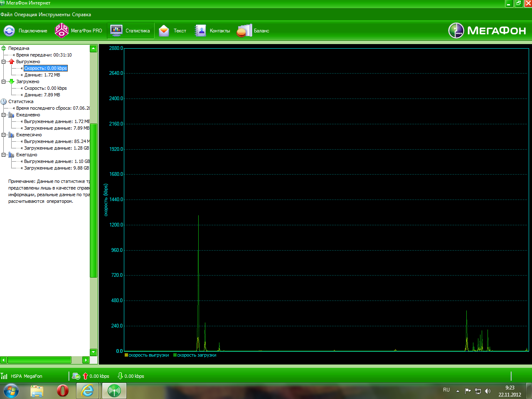Collapse the Загружено tree node
This screenshot has width=532, height=399.
[x=3, y=81]
